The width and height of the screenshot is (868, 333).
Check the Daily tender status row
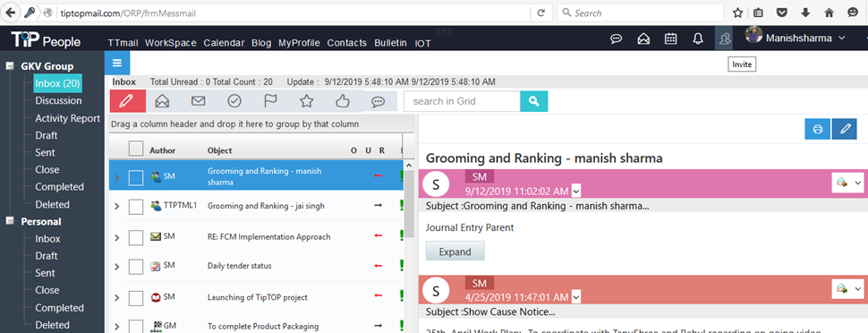[136, 267]
